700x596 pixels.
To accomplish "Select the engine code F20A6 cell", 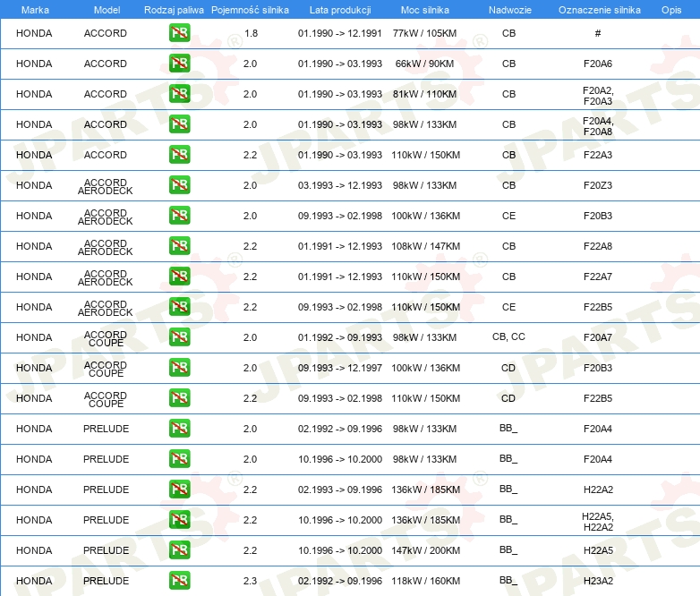I will [598, 64].
